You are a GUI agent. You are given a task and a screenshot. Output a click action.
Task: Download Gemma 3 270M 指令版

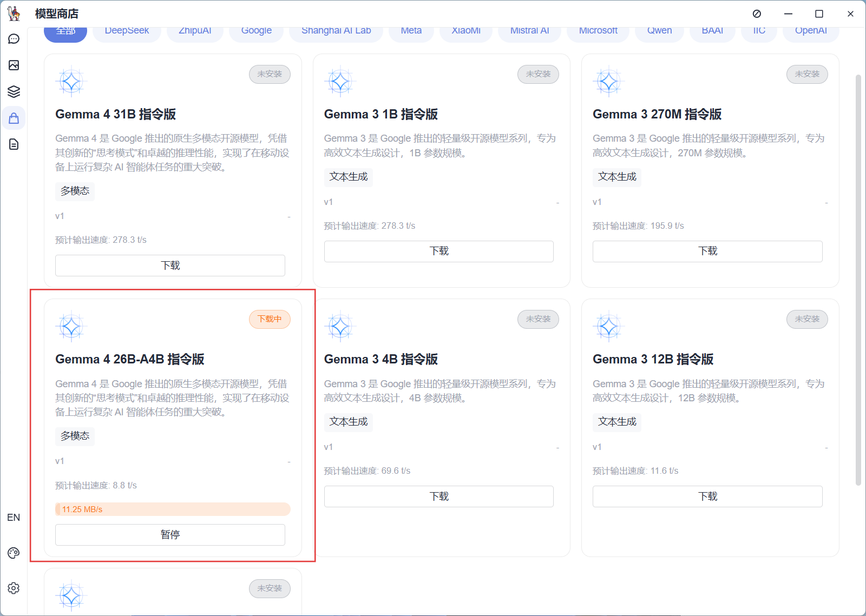tap(707, 251)
